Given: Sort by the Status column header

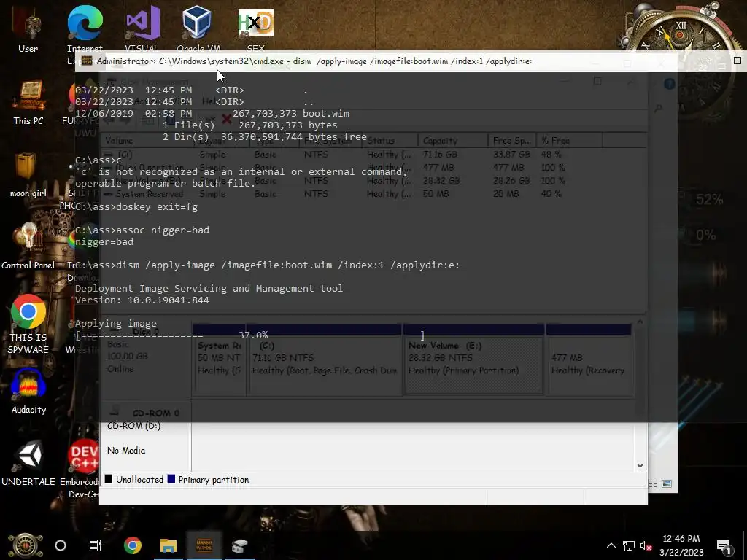Looking at the screenshot, I should coord(391,141).
